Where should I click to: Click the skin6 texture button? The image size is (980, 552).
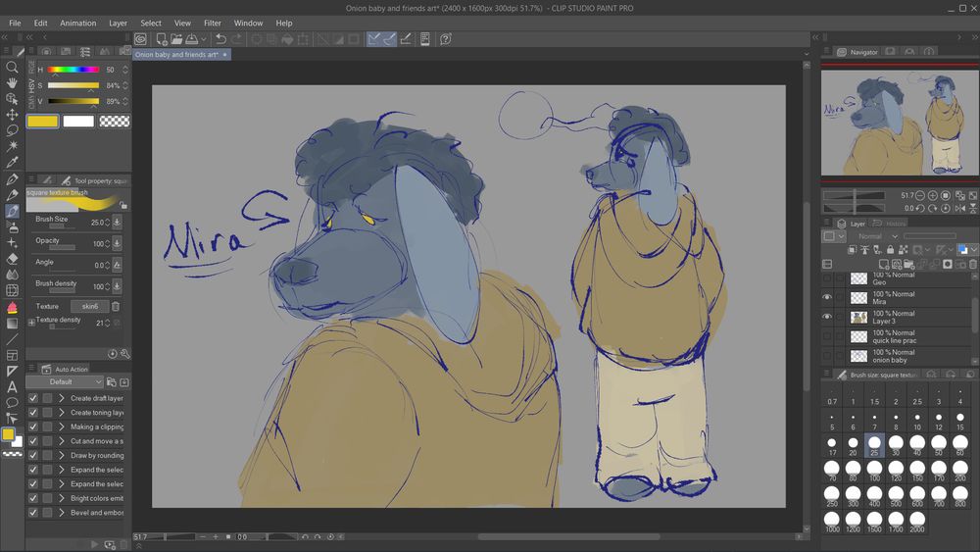tap(90, 306)
